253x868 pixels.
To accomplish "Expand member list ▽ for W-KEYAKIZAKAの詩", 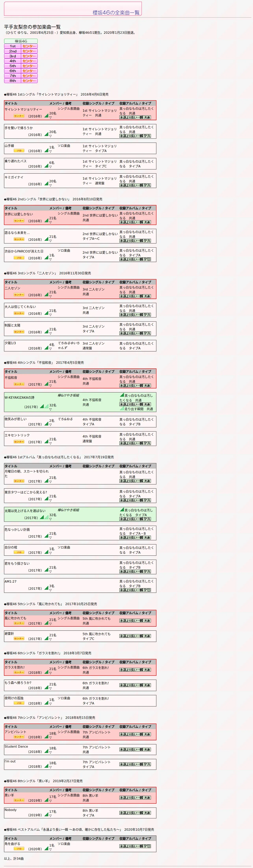I will click(x=50, y=409).
